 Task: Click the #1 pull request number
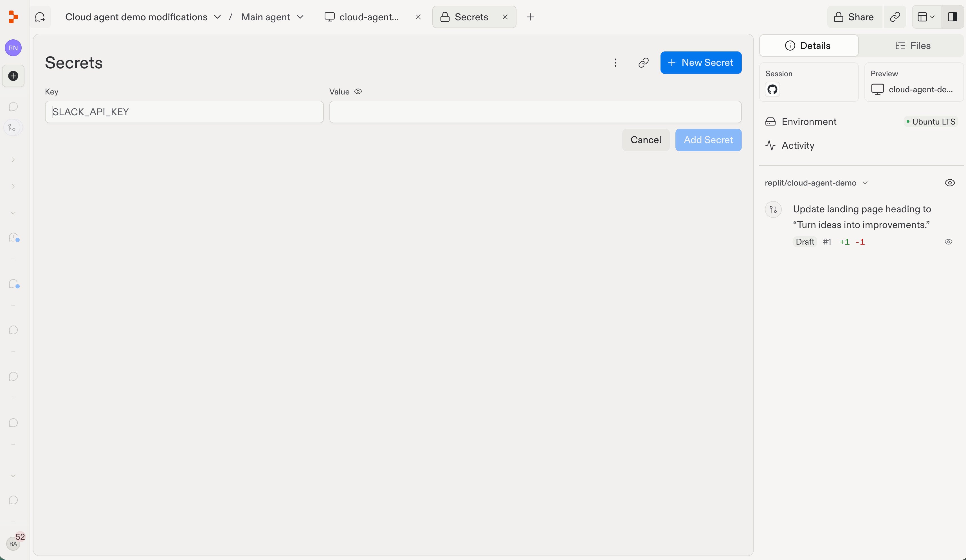(x=827, y=242)
